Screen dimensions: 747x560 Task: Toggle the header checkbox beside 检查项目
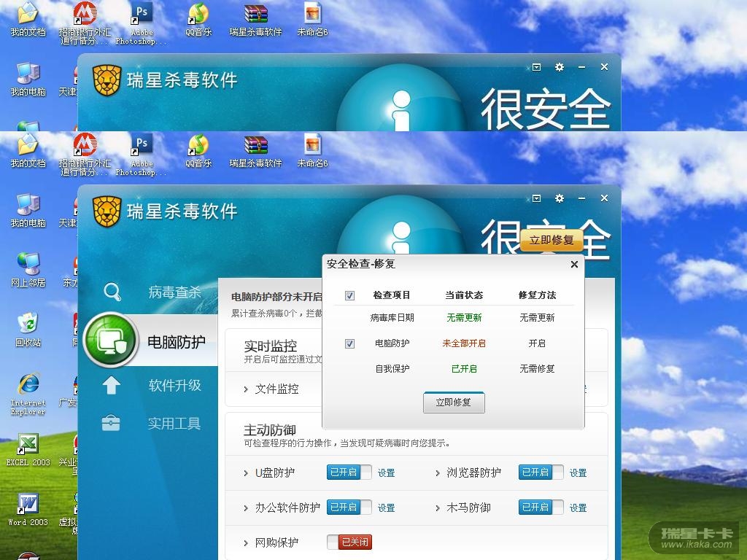(349, 296)
